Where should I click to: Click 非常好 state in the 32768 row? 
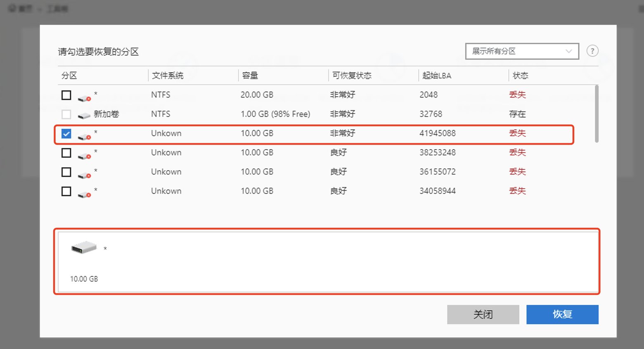(x=343, y=114)
